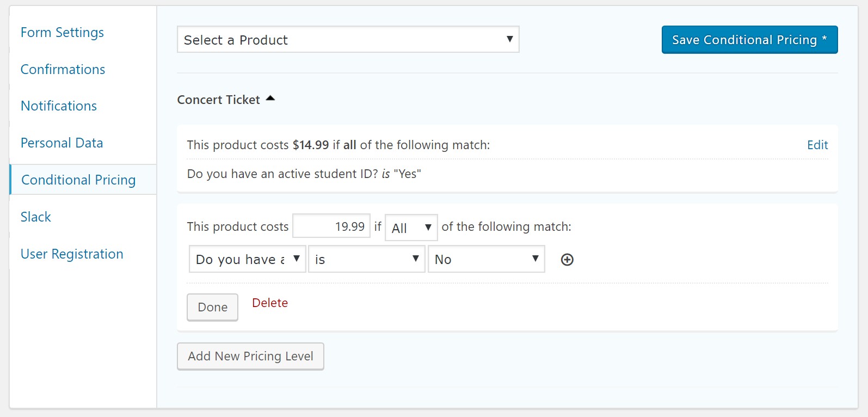Open the "No" value dropdown
Screen dimensions: 868x417
click(x=486, y=259)
